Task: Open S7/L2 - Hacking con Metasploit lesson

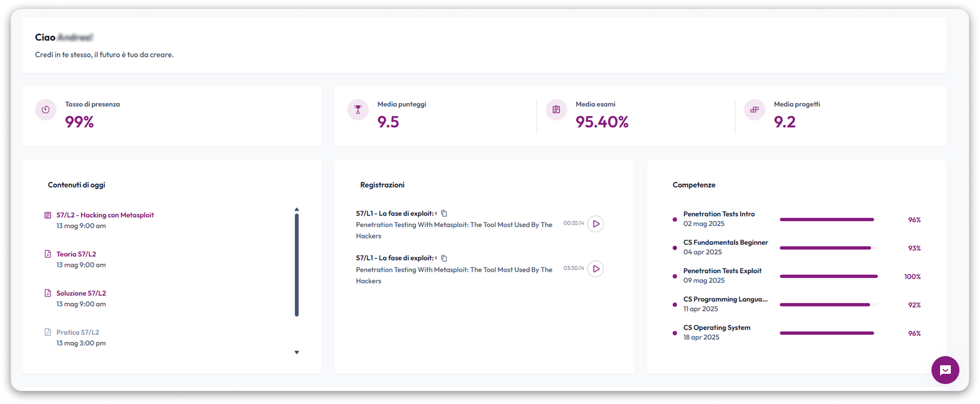Action: [x=105, y=215]
